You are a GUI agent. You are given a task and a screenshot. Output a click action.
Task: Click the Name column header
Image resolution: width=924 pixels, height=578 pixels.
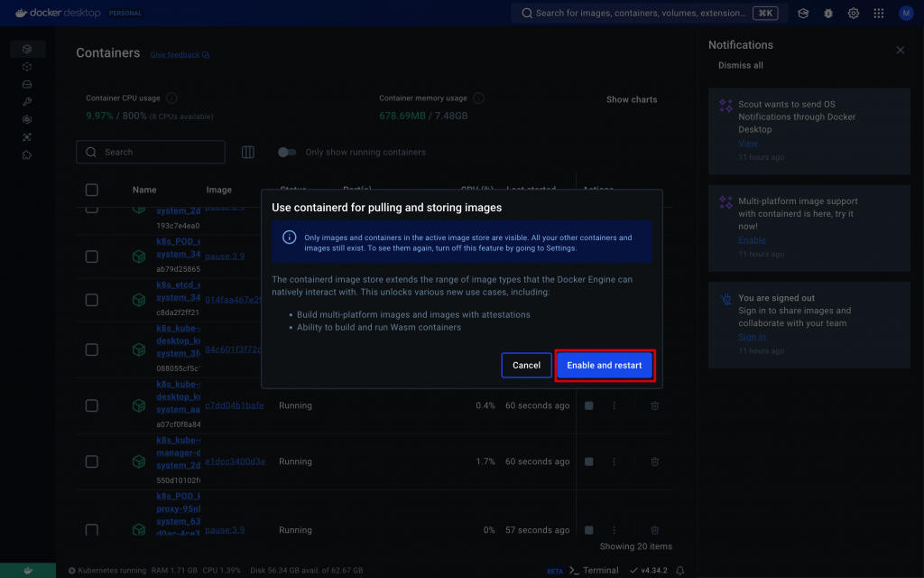[144, 190]
